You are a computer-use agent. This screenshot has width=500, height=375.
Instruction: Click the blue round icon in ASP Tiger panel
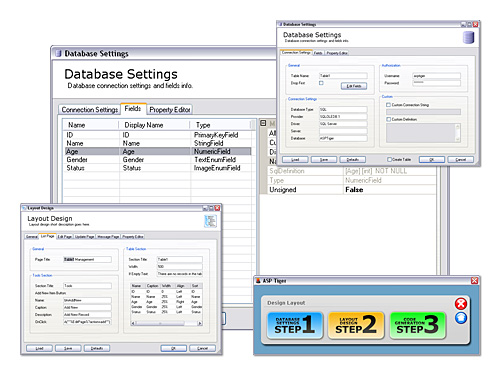(x=461, y=318)
